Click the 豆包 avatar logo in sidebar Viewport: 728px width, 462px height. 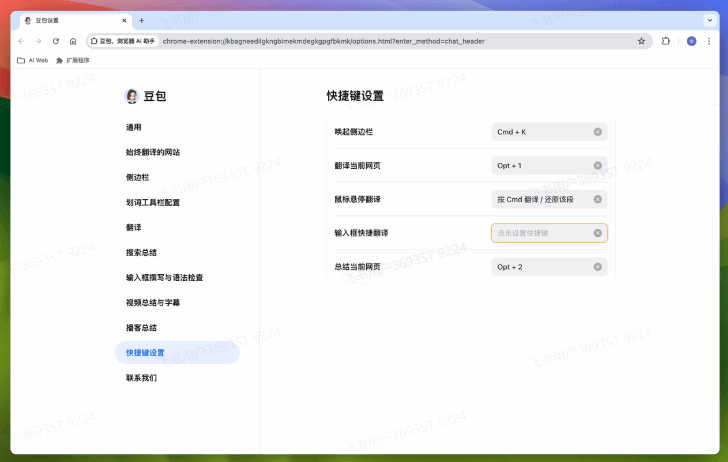[x=132, y=96]
